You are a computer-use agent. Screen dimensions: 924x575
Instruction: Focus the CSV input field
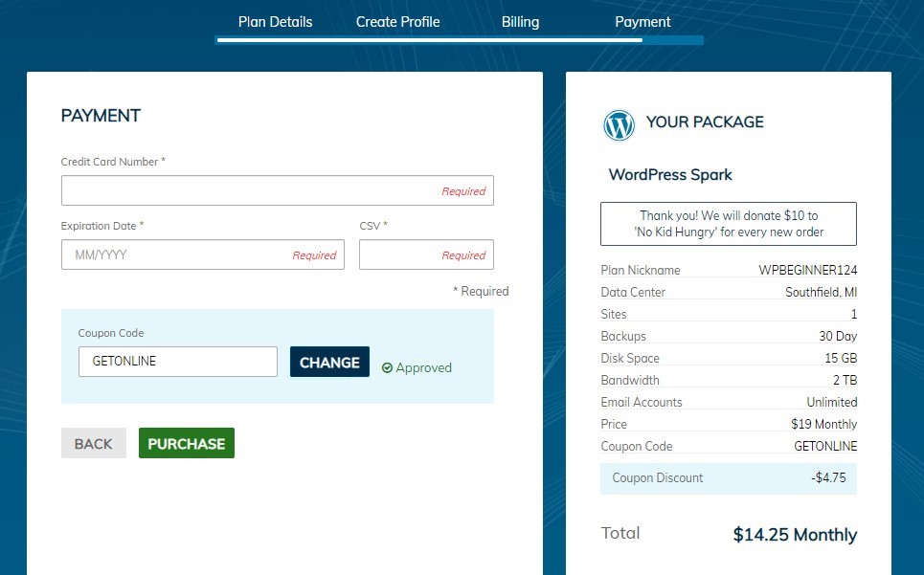click(x=427, y=254)
